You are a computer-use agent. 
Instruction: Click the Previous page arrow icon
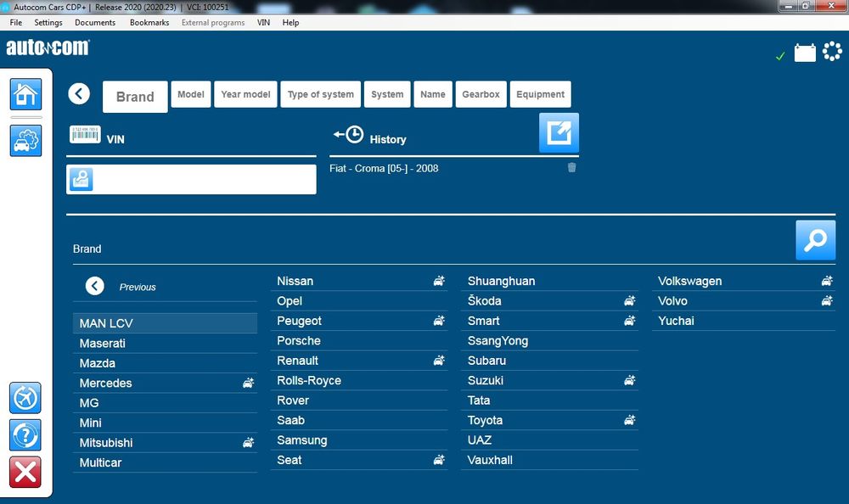[x=95, y=286]
